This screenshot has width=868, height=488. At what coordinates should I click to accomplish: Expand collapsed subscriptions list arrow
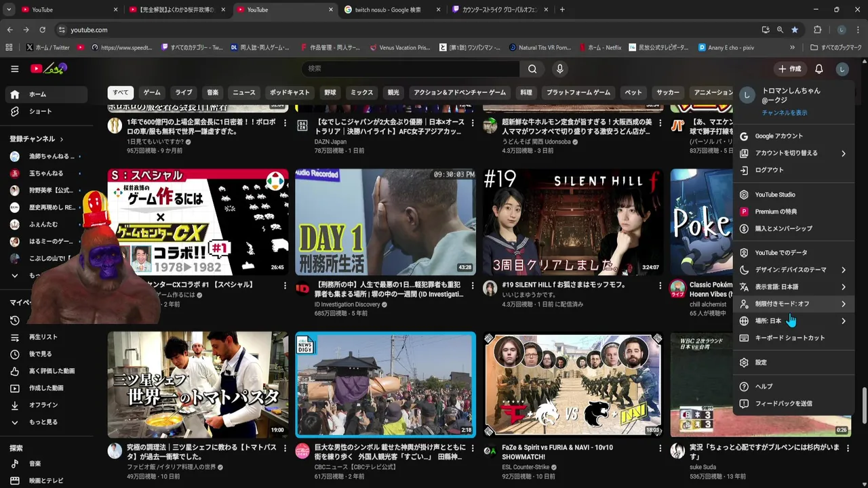coord(14,276)
